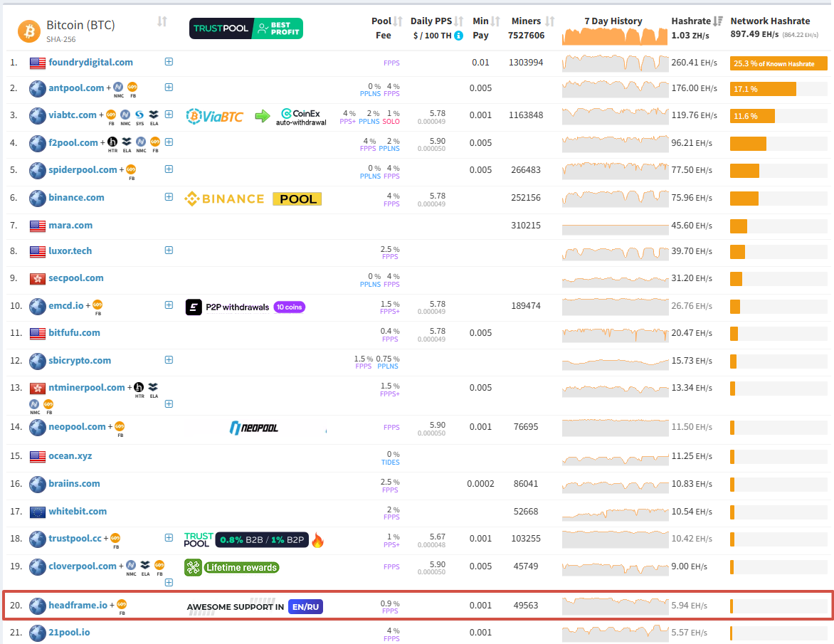Screen dimensions: 834x644
Task: Click the Neopool banner ad
Action: pyautogui.click(x=254, y=428)
